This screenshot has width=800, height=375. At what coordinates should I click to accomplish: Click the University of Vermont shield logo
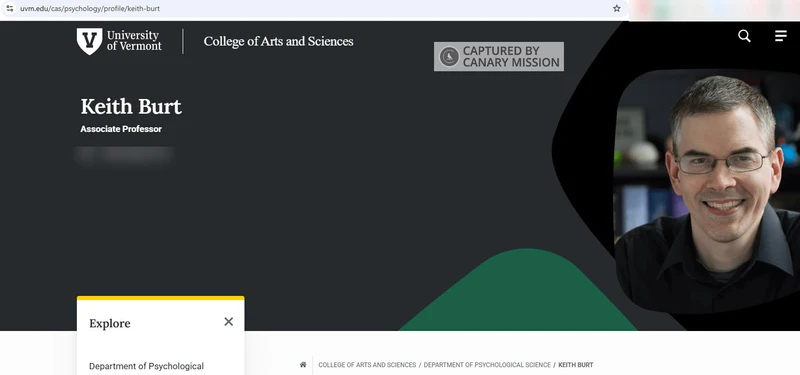coord(89,41)
